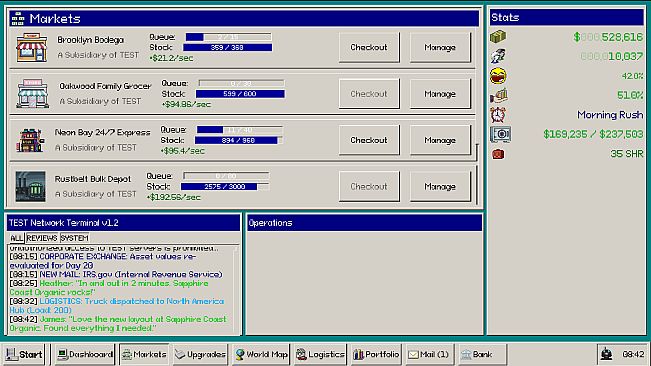
Task: Click the Start button computer icon
Action: point(11,354)
